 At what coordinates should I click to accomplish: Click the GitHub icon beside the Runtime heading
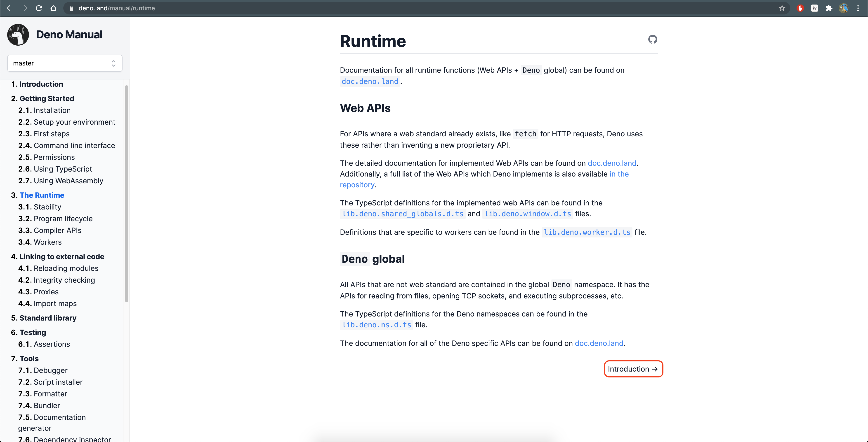pos(652,39)
